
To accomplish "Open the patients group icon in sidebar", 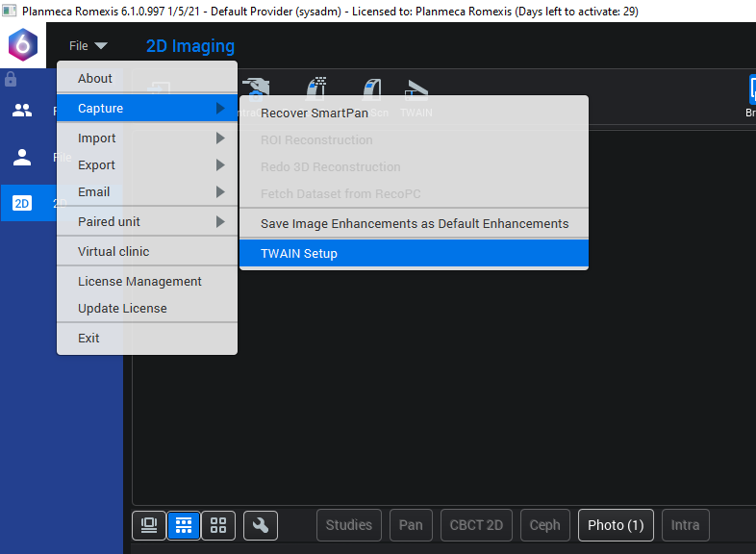I will 22,111.
